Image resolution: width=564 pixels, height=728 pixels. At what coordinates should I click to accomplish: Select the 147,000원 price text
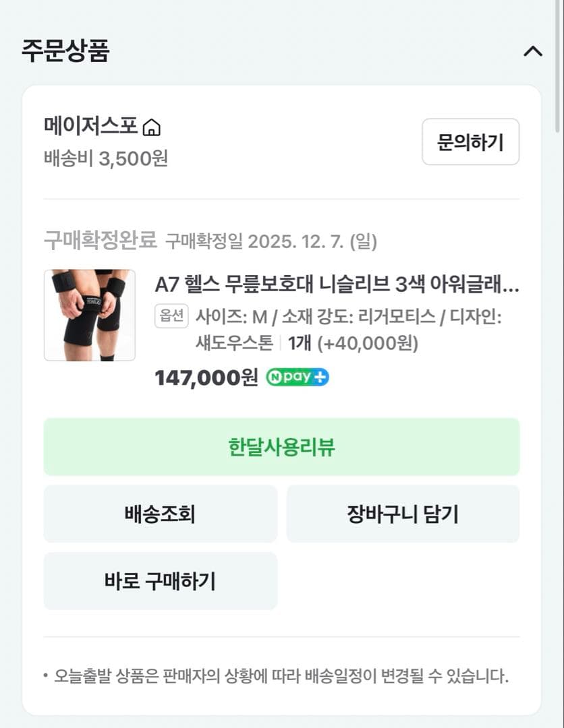[206, 377]
